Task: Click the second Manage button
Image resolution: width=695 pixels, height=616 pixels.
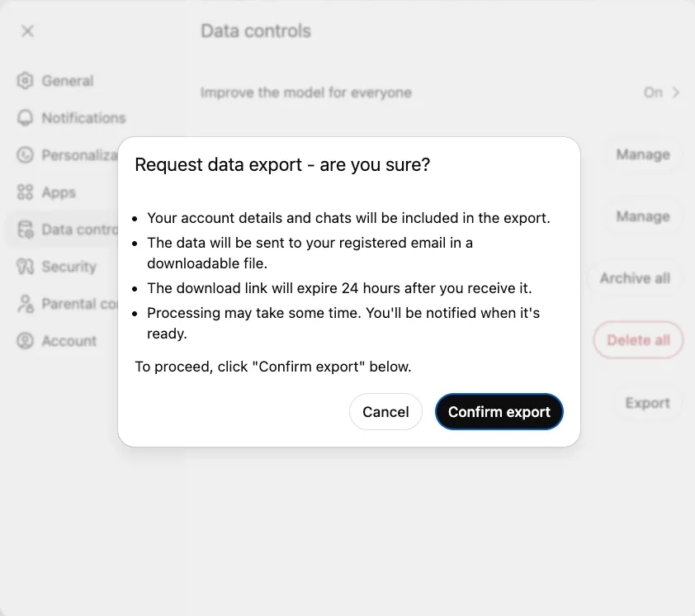Action: pos(643,216)
